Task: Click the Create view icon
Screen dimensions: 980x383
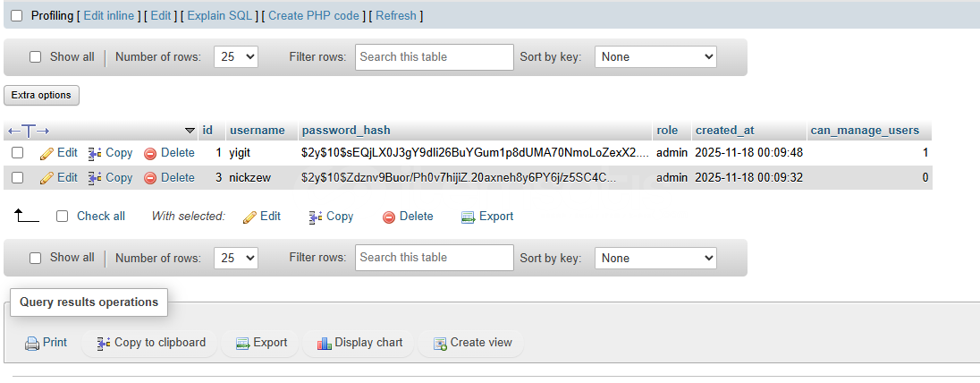Action: [439, 343]
